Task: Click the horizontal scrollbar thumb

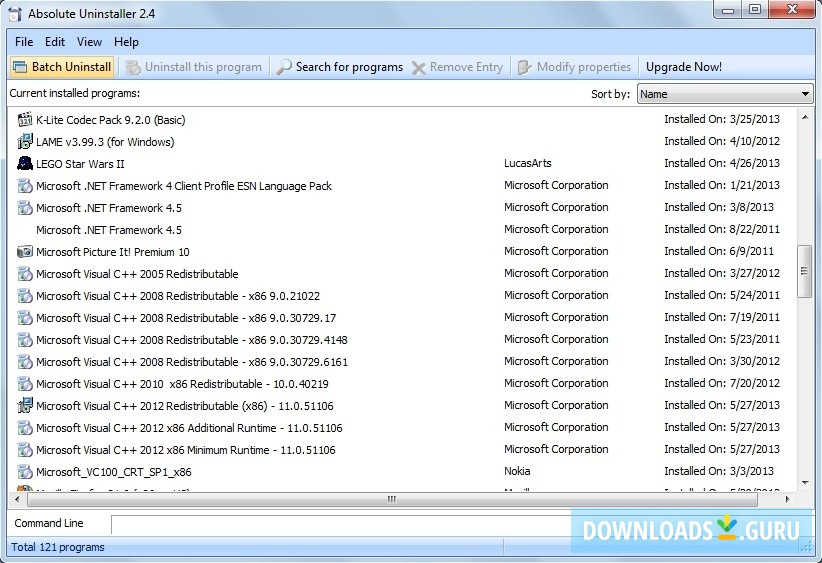Action: click(x=392, y=500)
